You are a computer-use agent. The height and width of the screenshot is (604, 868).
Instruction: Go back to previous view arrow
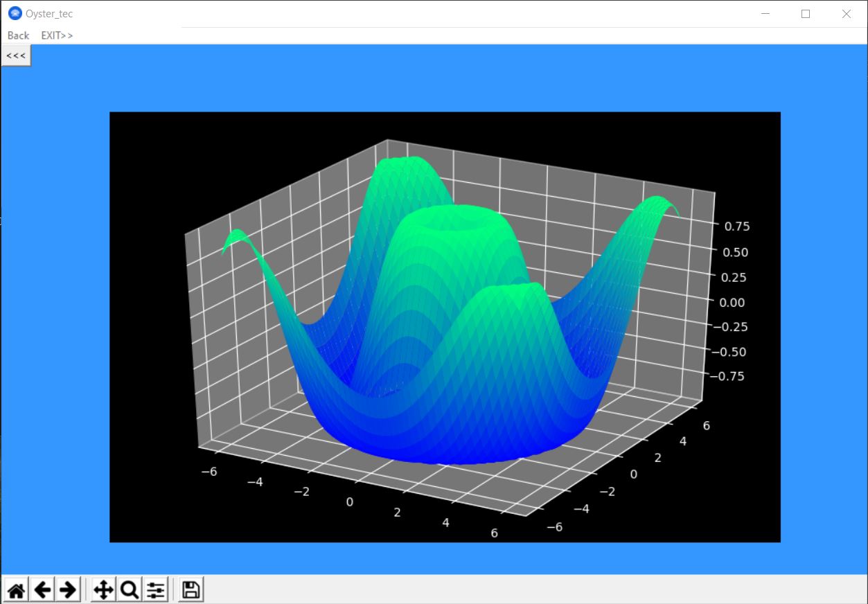click(x=42, y=590)
